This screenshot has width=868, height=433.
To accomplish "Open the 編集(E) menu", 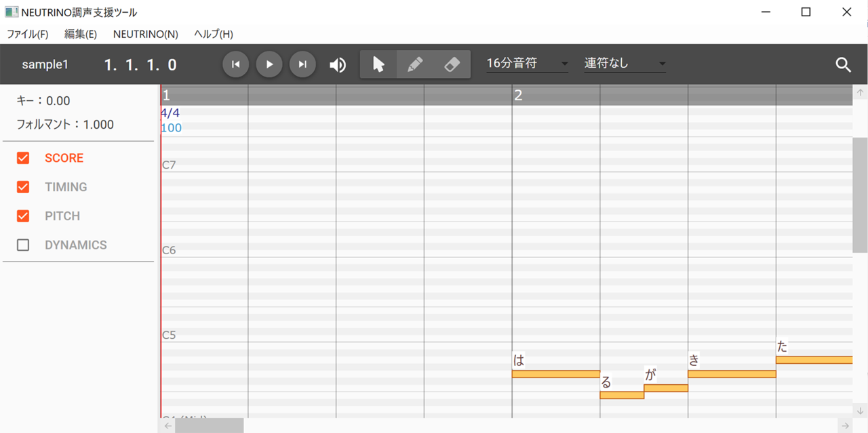I will point(81,35).
